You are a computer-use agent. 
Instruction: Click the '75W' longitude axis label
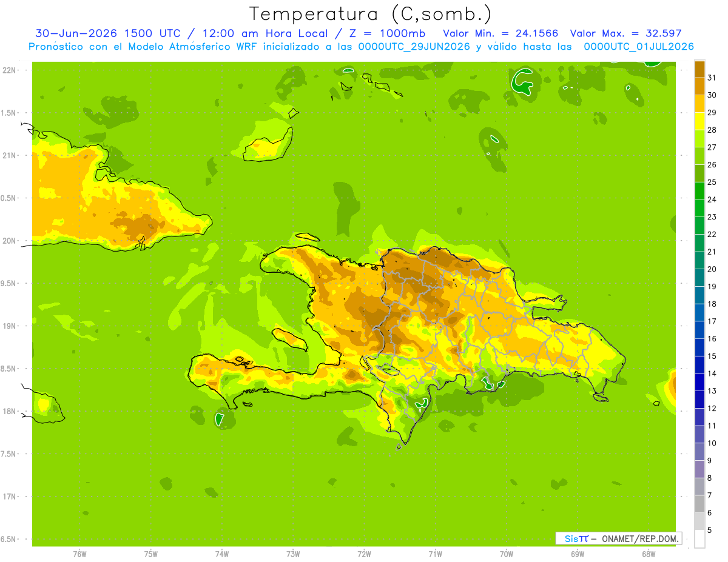[x=150, y=554]
